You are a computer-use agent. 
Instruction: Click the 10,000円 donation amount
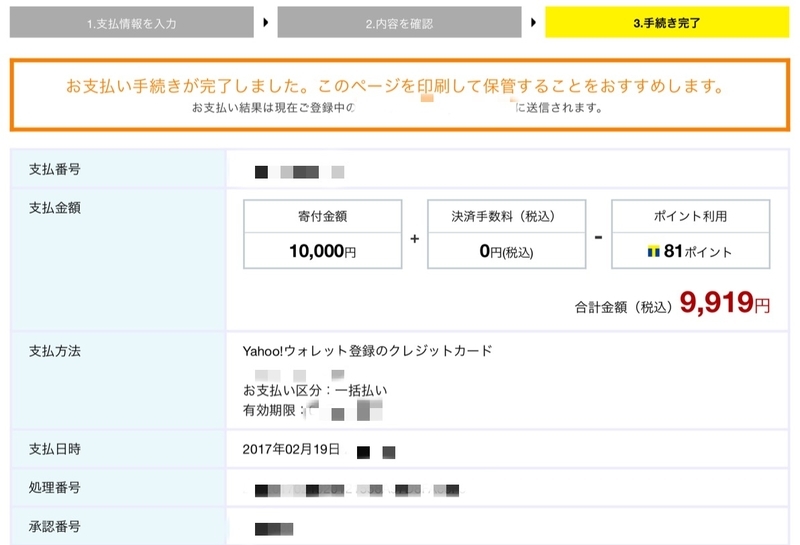click(322, 251)
